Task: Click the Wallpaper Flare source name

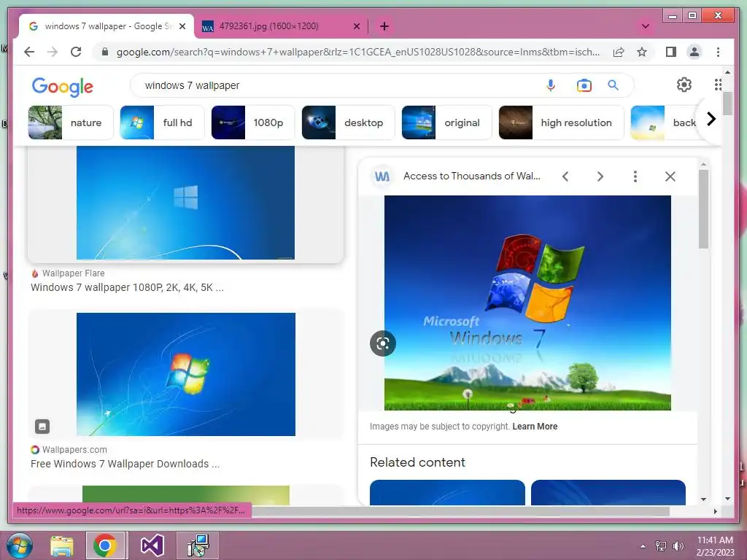Action: pyautogui.click(x=74, y=273)
